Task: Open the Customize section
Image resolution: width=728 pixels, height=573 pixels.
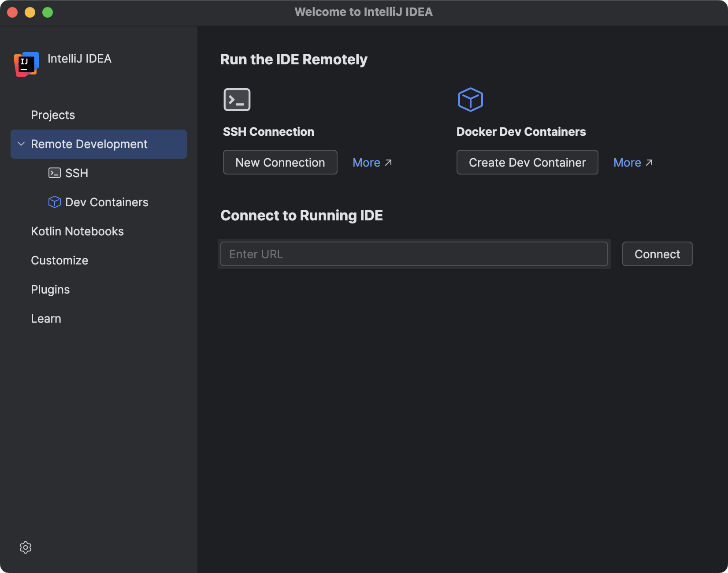Action: pos(59,260)
